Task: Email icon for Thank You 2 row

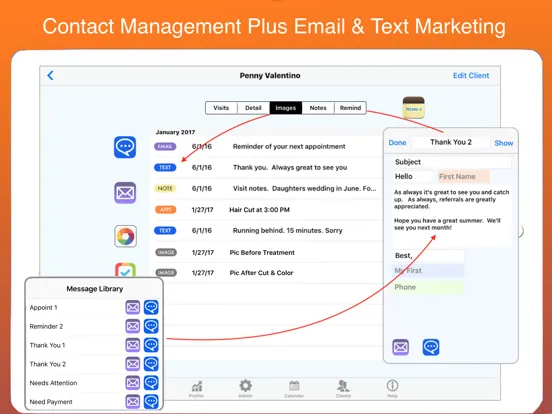Action: (x=133, y=364)
